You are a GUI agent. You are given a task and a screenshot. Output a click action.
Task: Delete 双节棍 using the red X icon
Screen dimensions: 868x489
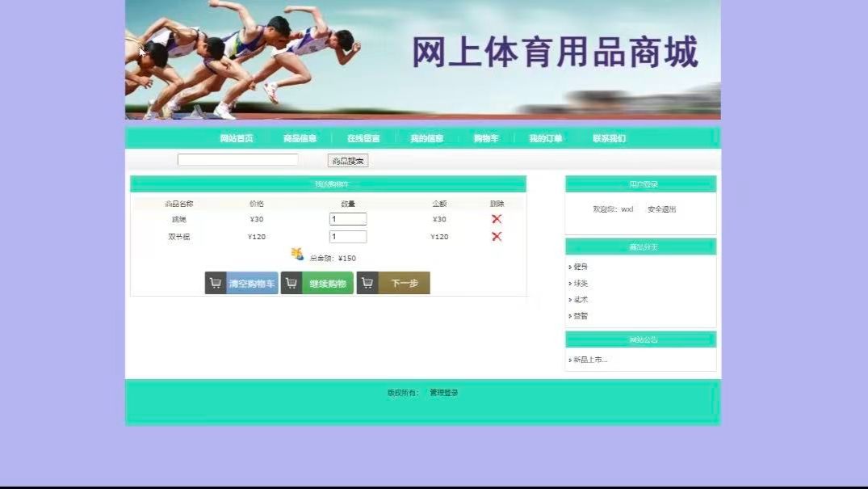coord(495,236)
